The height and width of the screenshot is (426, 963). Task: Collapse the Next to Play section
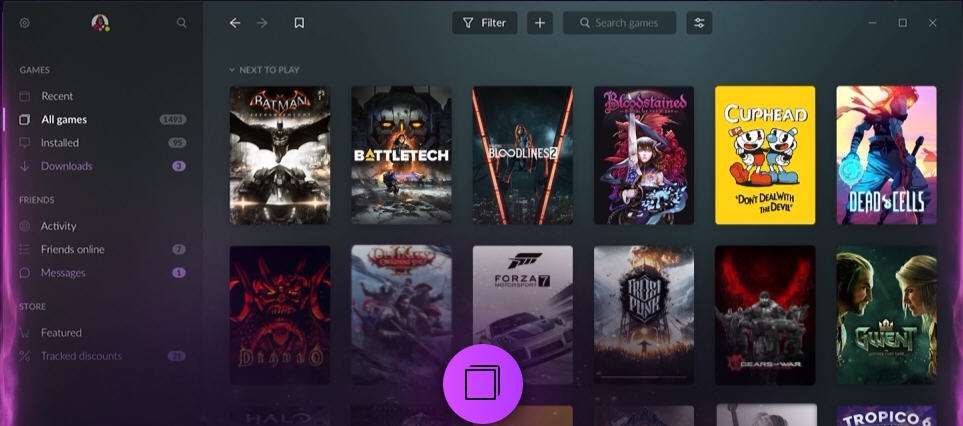point(232,70)
